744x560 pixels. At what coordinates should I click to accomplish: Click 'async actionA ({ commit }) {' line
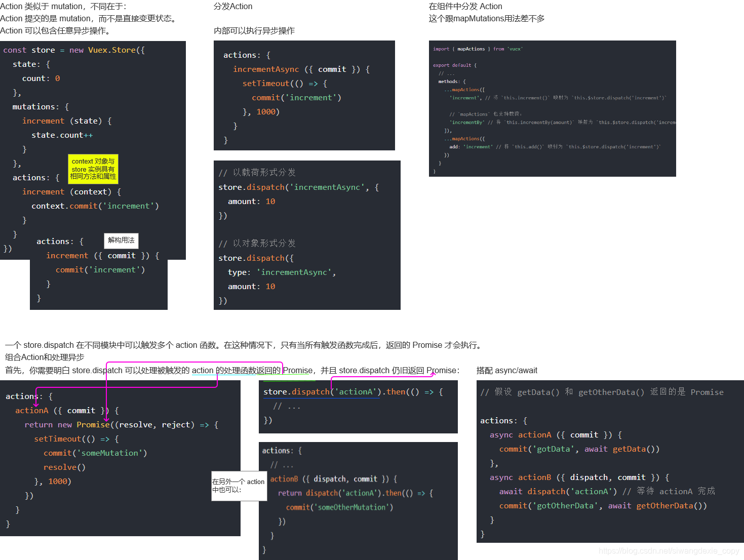pyautogui.click(x=556, y=435)
